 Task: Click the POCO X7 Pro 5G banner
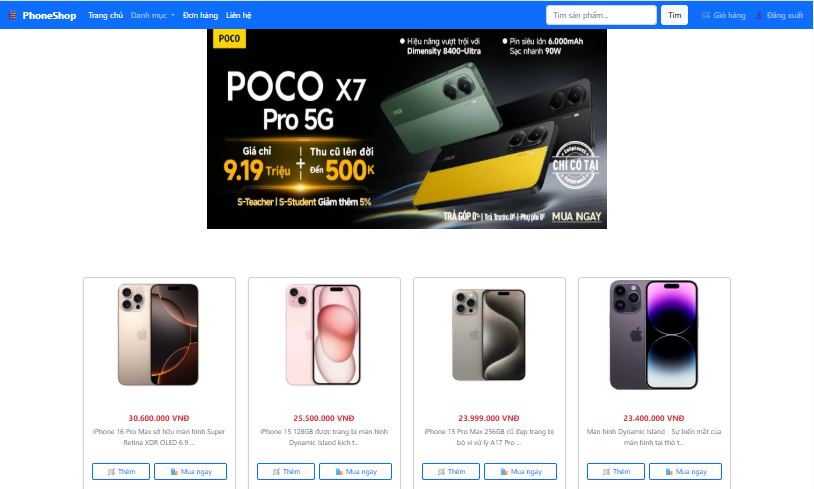[x=407, y=129]
